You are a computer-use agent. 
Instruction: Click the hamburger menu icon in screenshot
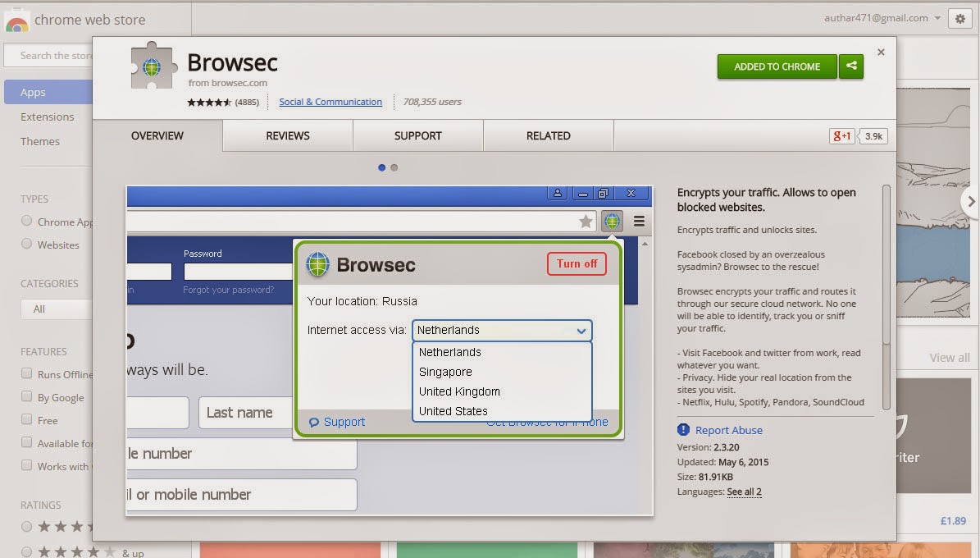coord(639,221)
